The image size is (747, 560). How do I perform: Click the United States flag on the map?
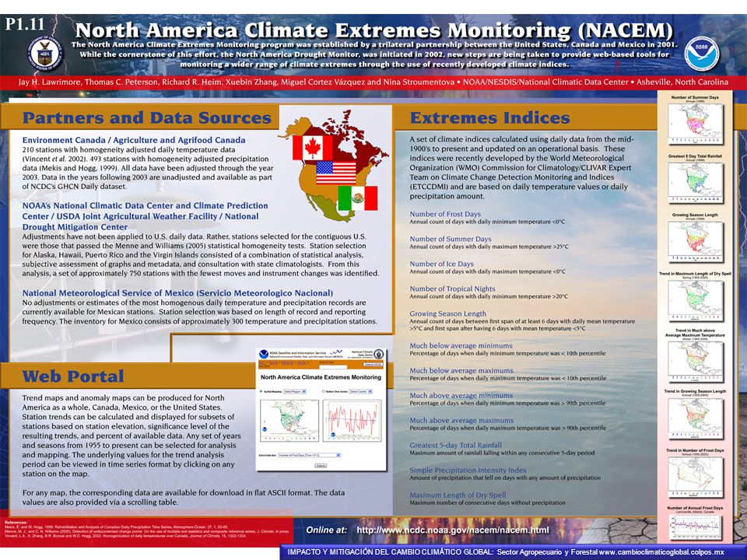pos(336,173)
